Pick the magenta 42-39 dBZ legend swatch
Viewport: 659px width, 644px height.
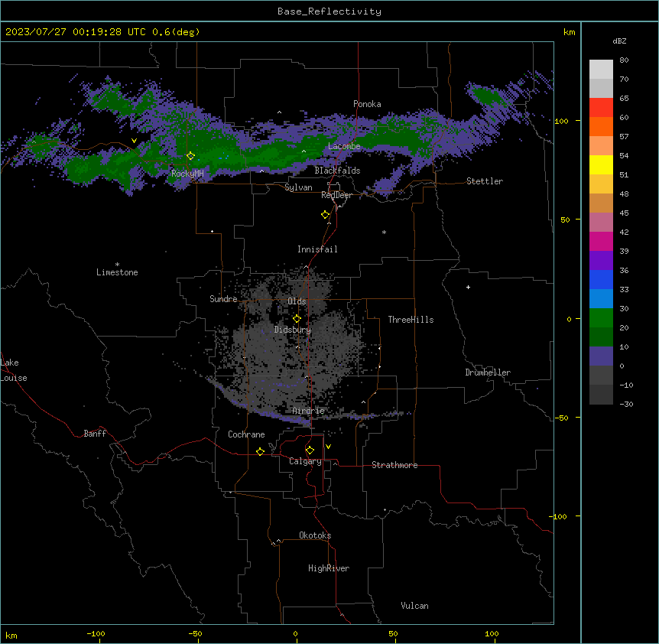coord(601,241)
